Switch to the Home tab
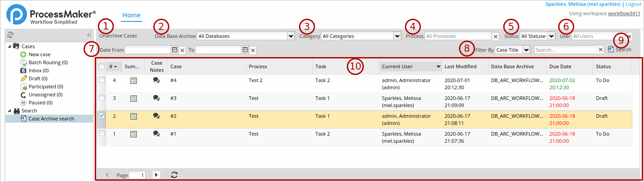This screenshot has height=182, width=644. [131, 15]
